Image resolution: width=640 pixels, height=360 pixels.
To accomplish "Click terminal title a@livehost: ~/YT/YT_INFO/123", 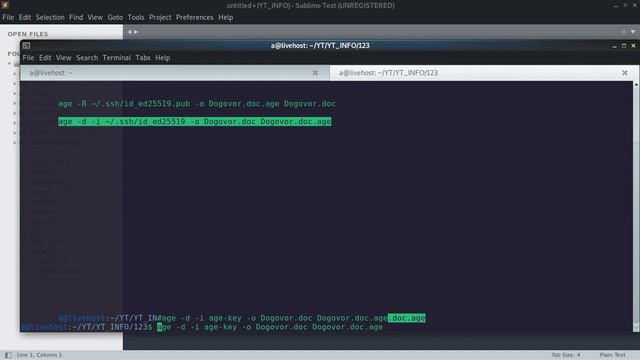I will (320, 45).
